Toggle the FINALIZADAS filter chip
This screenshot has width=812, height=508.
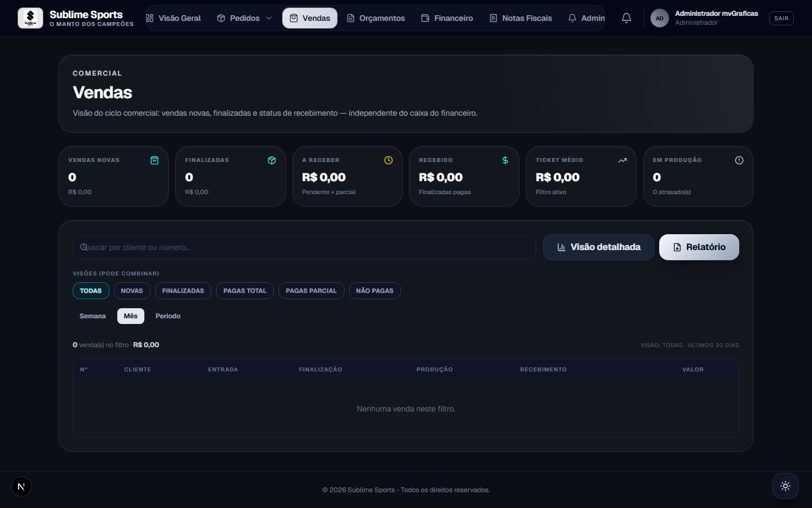coord(183,291)
